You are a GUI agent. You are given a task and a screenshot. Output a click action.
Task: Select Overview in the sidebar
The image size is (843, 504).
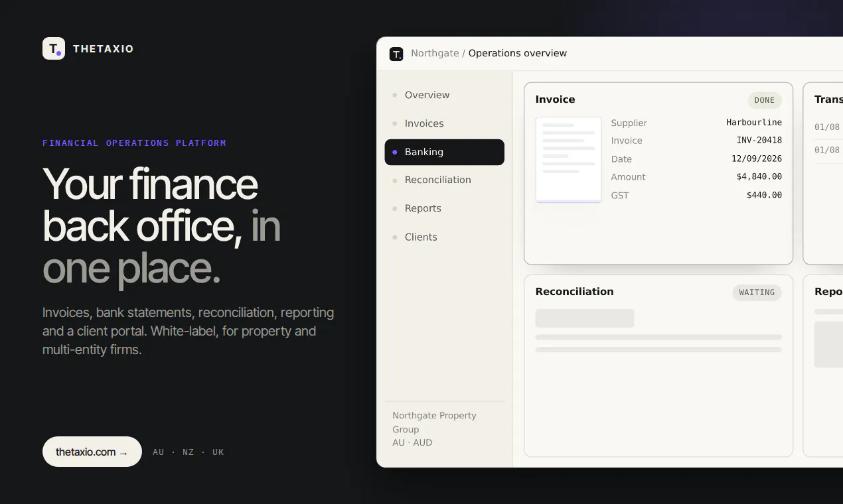coord(444,95)
